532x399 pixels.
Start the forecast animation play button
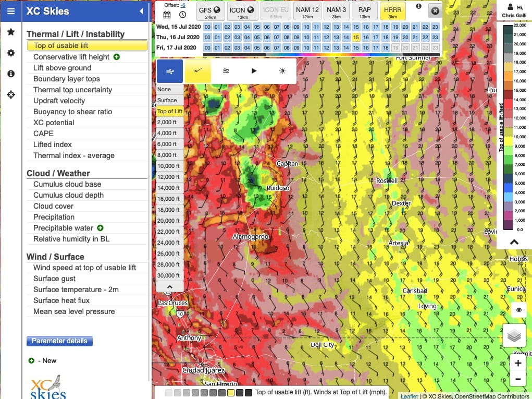click(254, 70)
